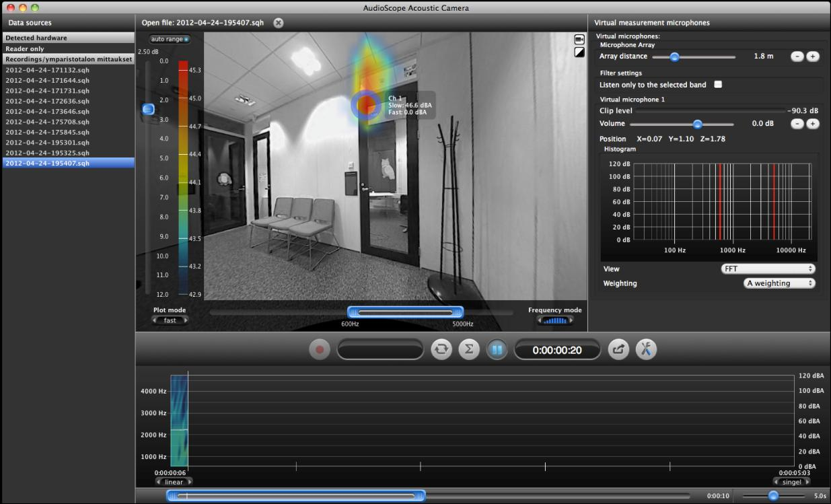
Task: Select the Reader only section
Action: click(x=68, y=48)
